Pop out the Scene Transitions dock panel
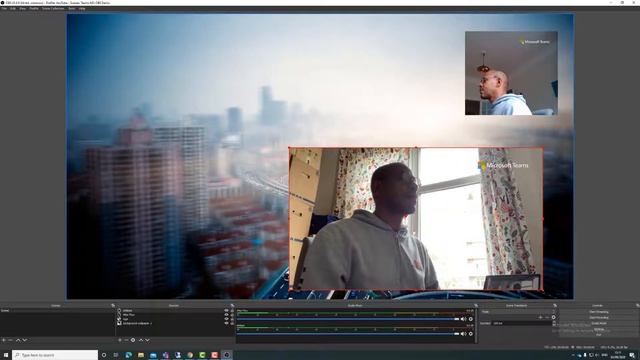This screenshot has width=640, height=360. [555, 305]
